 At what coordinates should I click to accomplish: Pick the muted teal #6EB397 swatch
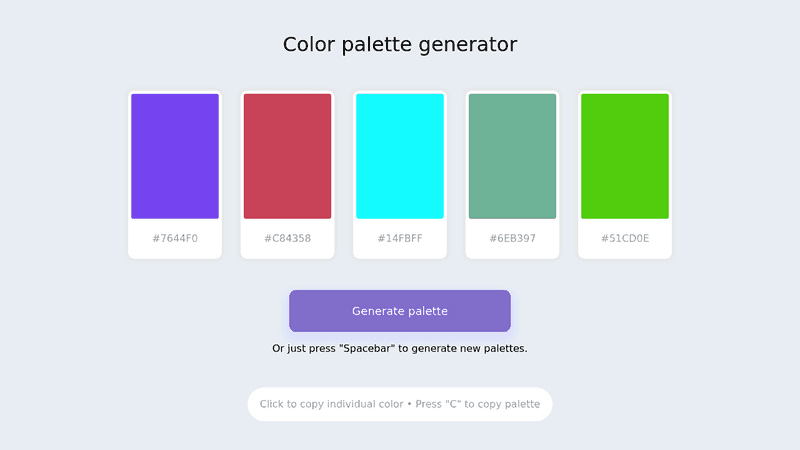point(512,156)
